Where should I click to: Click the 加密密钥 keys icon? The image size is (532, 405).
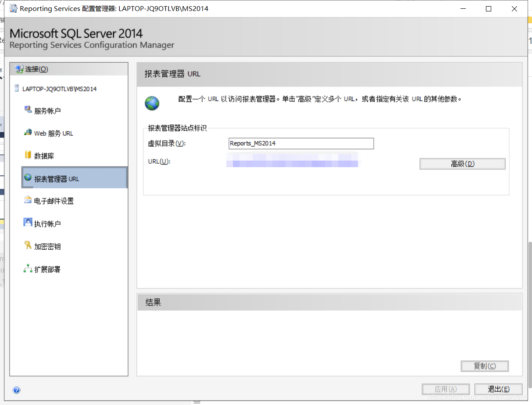pos(28,245)
